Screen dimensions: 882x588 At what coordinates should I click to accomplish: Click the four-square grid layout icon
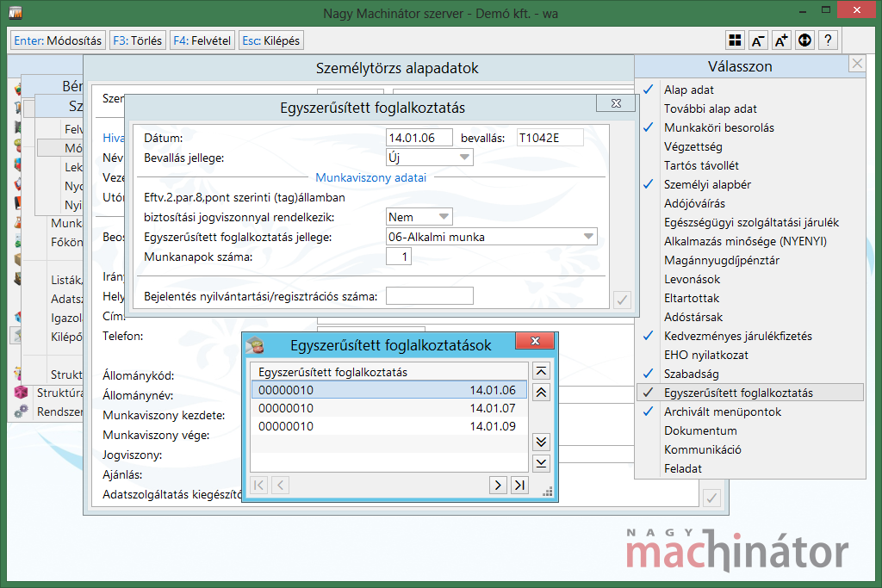coord(735,40)
